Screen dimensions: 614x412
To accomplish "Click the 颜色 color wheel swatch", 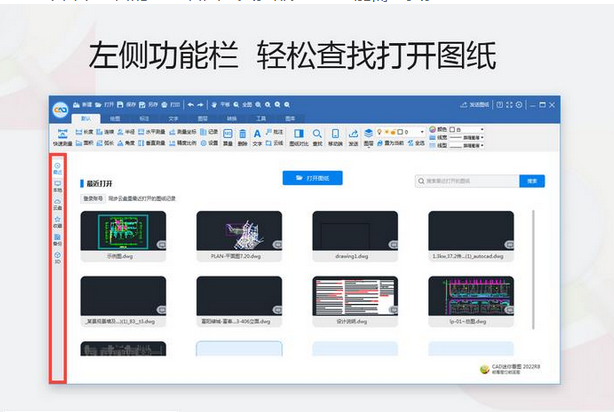I will [x=432, y=129].
